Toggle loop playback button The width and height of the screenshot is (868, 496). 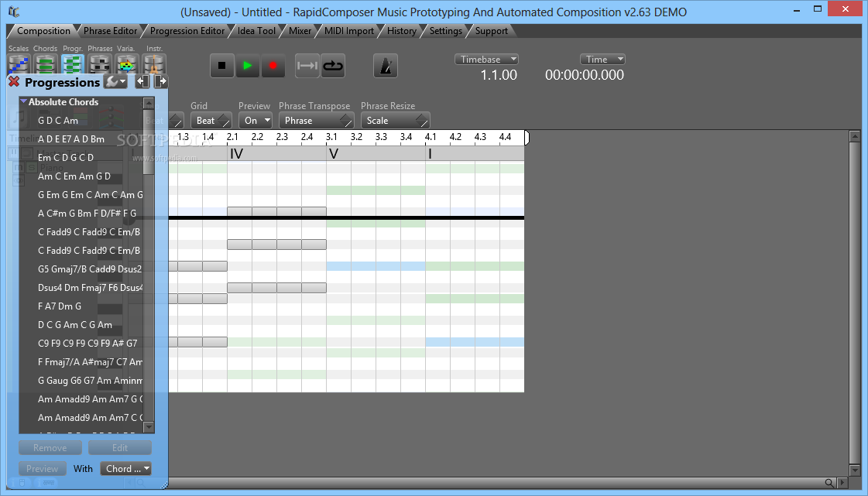point(333,66)
